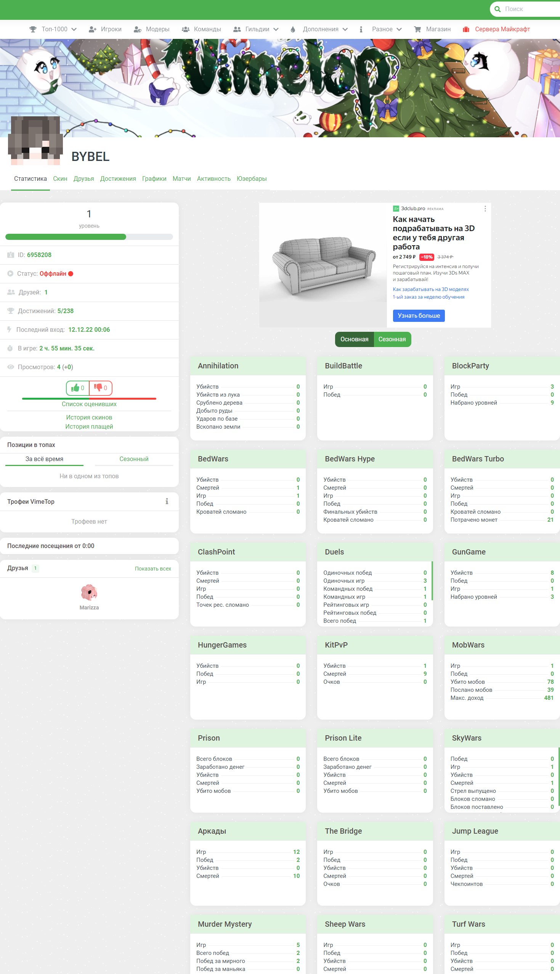Click the add-user icon beside Игроки
This screenshot has width=560, height=974.
point(93,29)
